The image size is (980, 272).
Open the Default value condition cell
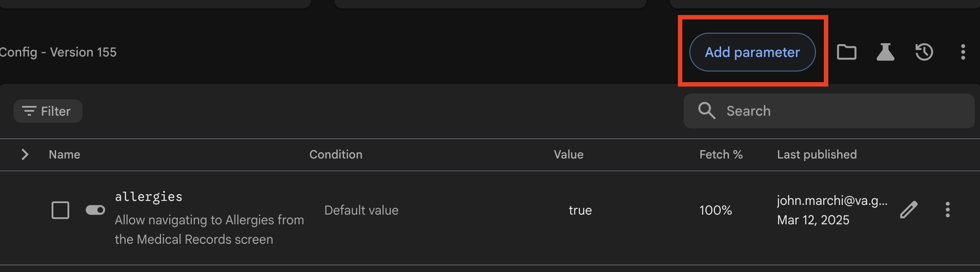tap(361, 210)
